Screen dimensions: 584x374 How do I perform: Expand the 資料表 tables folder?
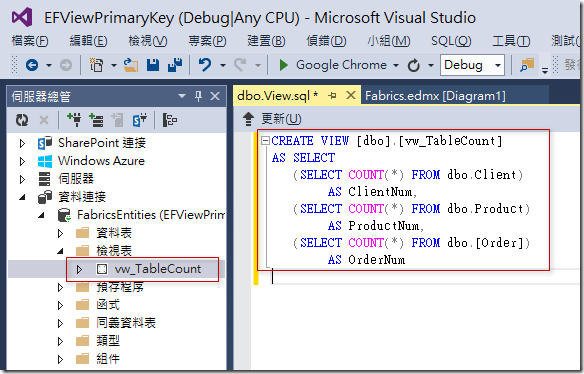click(60, 233)
